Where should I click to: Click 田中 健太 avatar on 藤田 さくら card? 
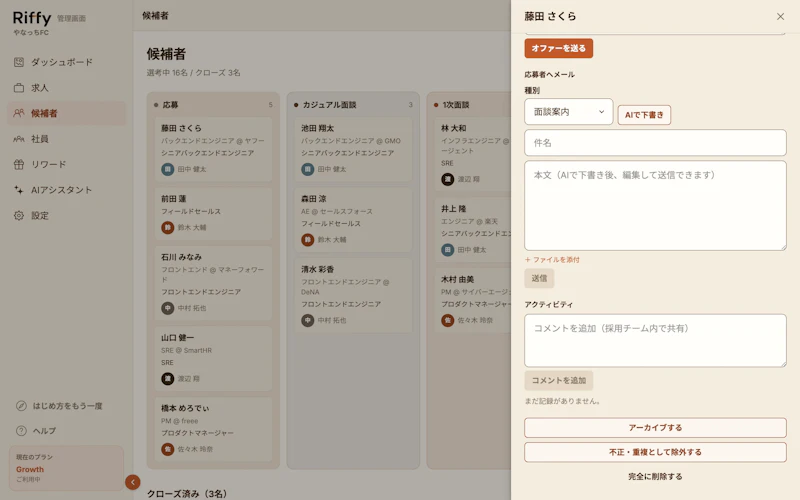(x=167, y=169)
